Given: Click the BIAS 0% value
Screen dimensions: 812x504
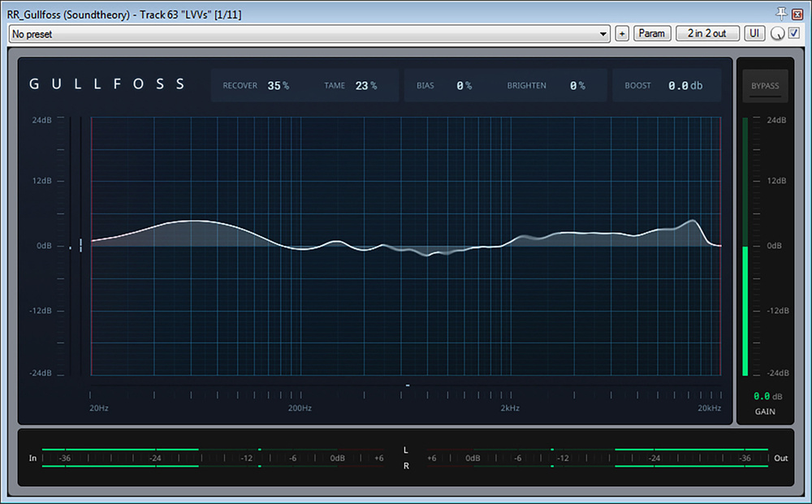Looking at the screenshot, I should point(464,85).
